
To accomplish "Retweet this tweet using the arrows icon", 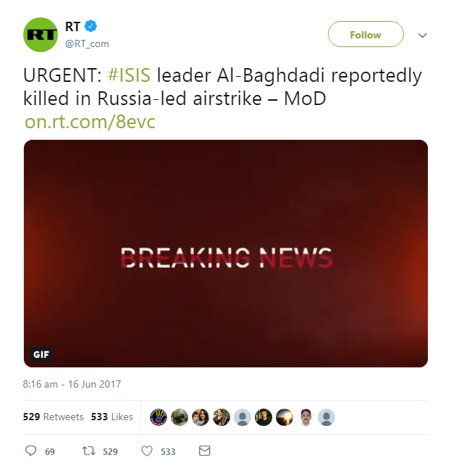I will 88,451.
